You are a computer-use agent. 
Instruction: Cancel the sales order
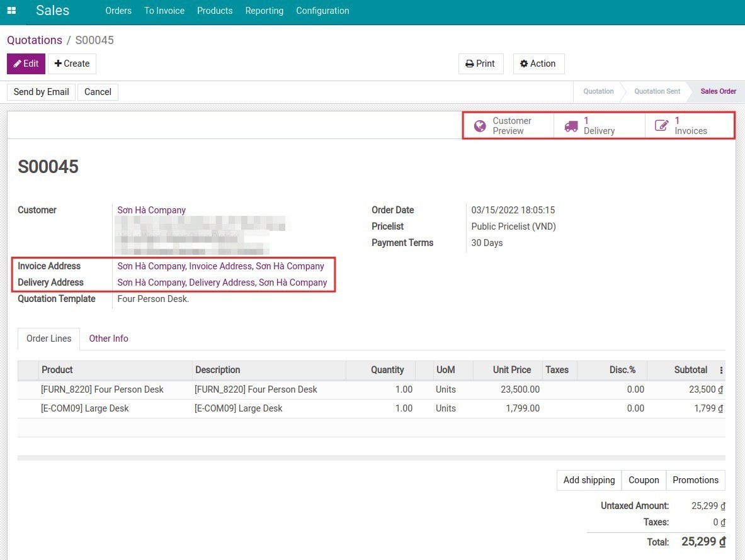tap(98, 92)
